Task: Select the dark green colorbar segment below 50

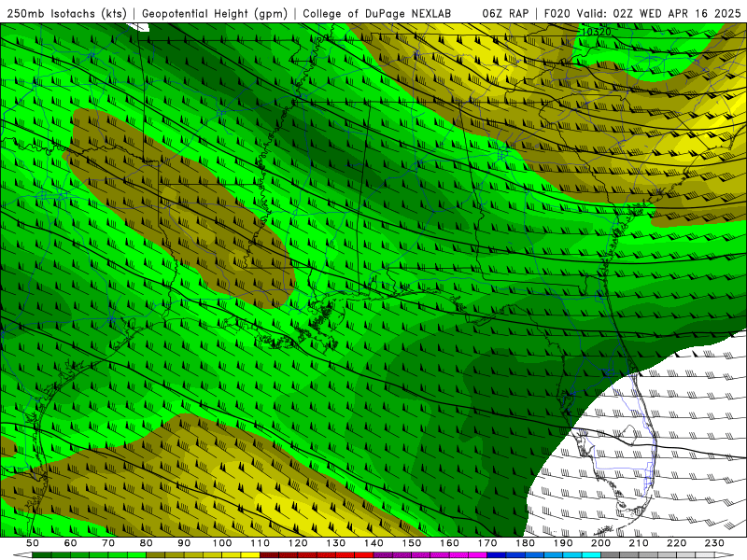Action: 42,555
